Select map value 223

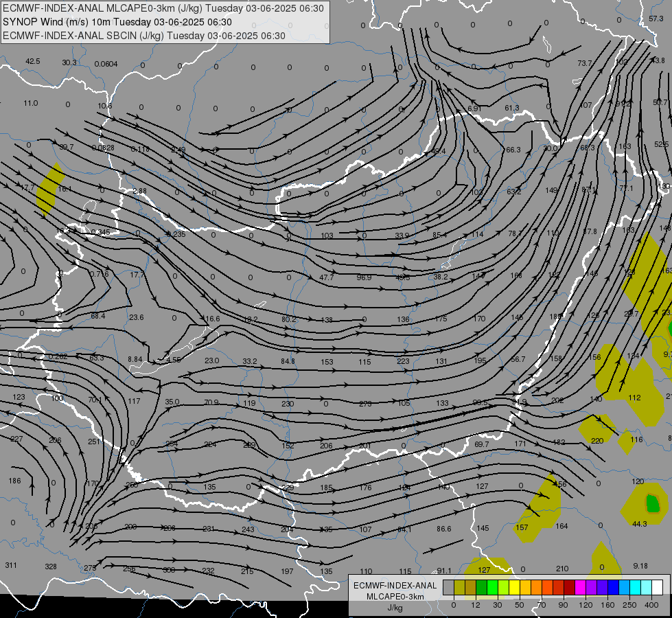click(403, 362)
